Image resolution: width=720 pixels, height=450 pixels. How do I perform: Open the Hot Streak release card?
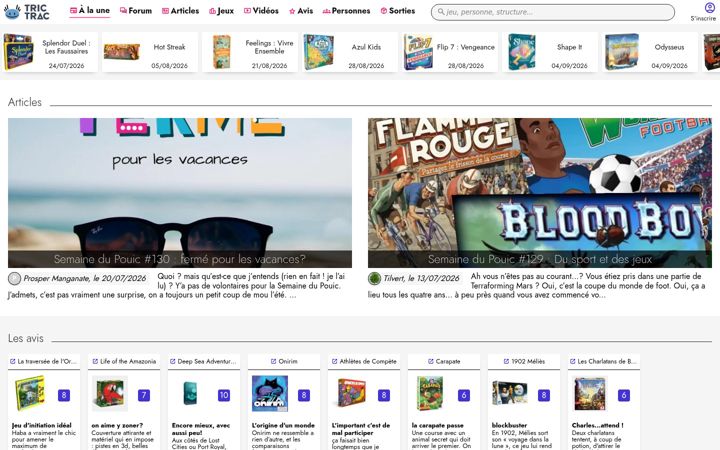click(150, 52)
